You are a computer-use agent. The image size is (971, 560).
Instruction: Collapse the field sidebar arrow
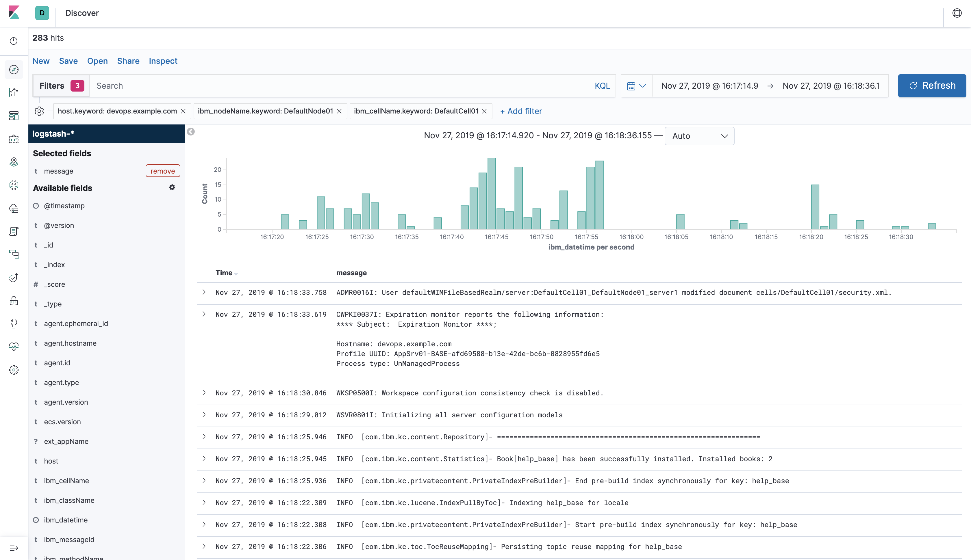[191, 132]
